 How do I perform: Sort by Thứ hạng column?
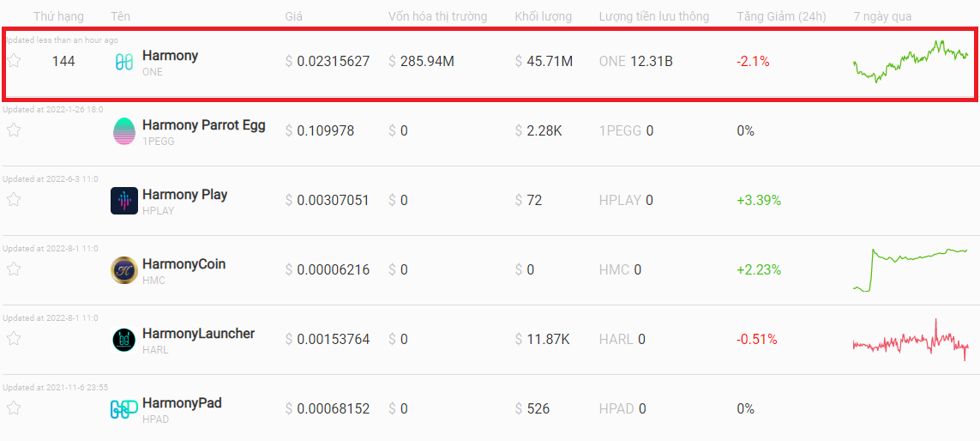(x=59, y=17)
